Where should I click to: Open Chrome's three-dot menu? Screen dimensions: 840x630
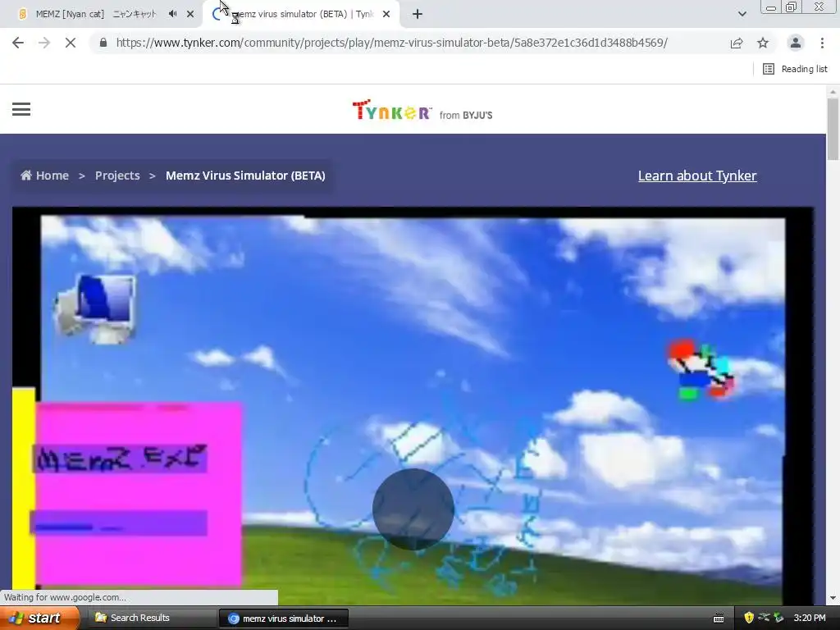[822, 43]
